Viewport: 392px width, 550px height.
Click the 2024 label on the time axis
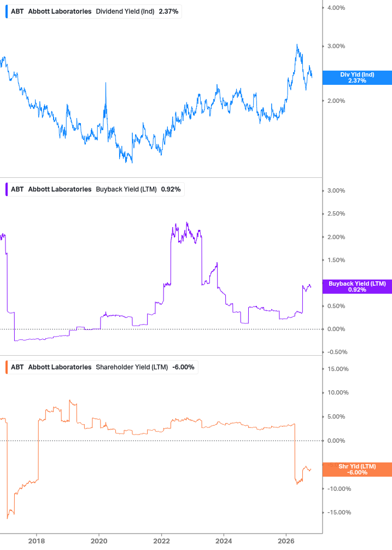(x=224, y=541)
